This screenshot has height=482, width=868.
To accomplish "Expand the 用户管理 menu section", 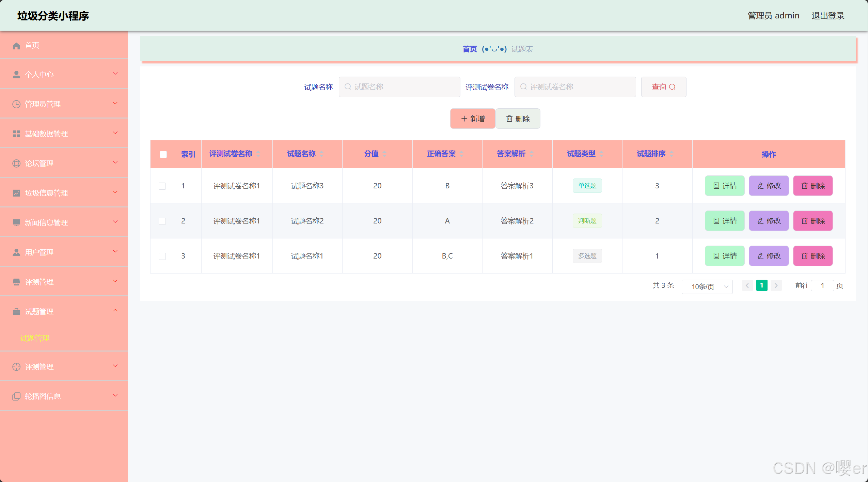I will tap(64, 252).
